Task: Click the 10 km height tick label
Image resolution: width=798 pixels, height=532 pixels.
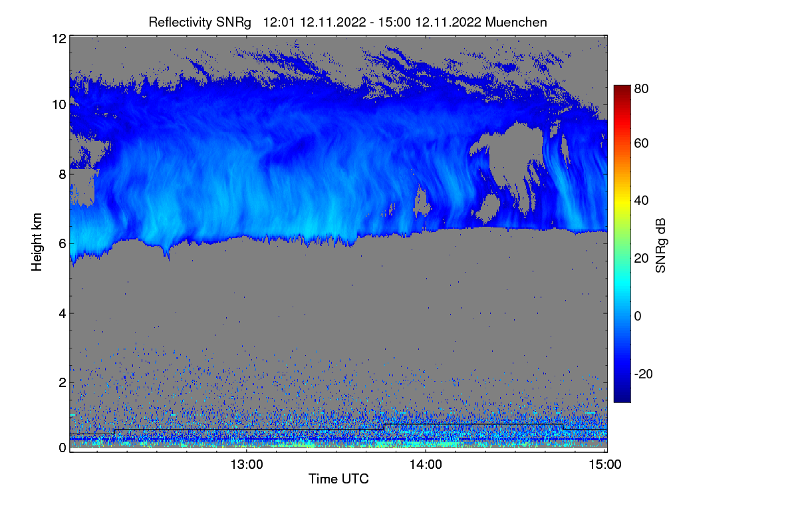Action: [x=59, y=104]
